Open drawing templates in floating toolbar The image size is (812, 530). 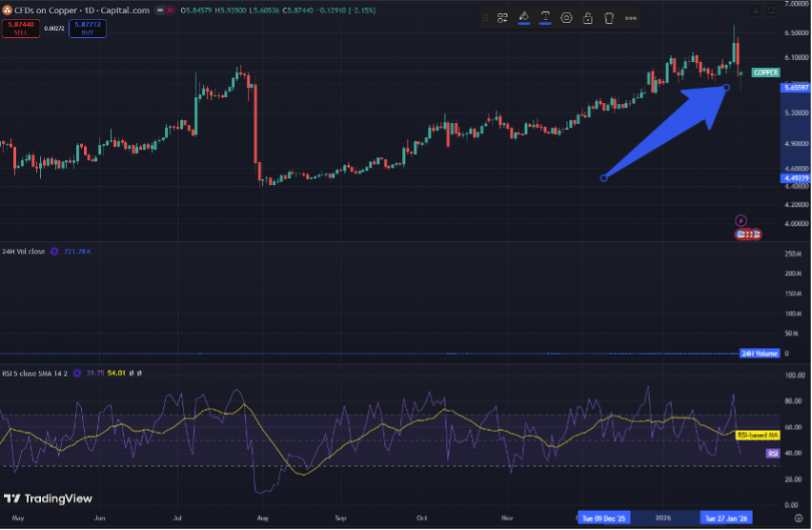pos(502,17)
